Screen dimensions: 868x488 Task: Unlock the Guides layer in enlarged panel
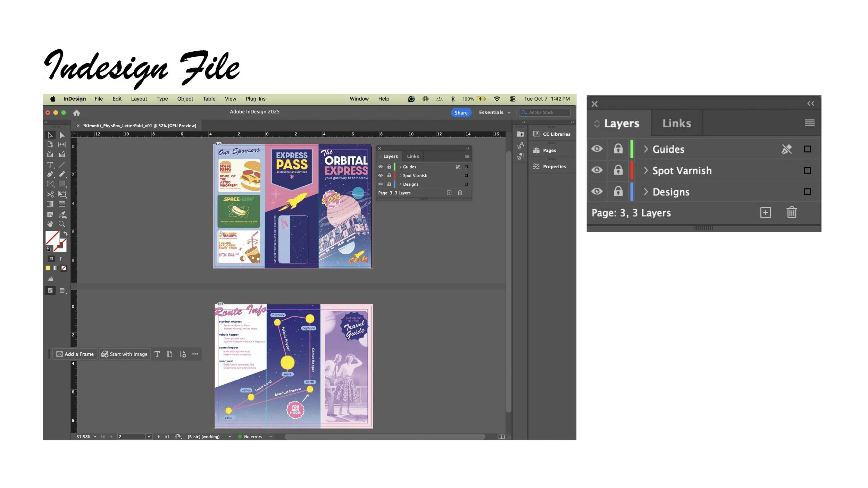coord(618,149)
